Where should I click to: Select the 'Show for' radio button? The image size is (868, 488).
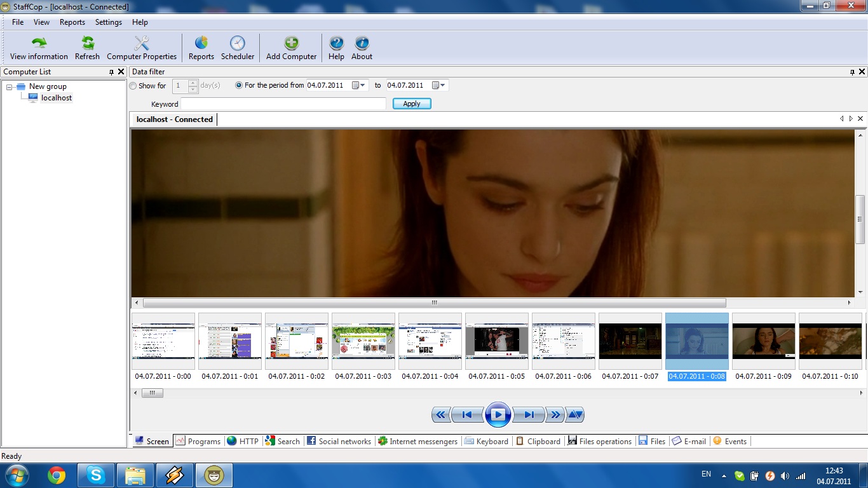[133, 86]
